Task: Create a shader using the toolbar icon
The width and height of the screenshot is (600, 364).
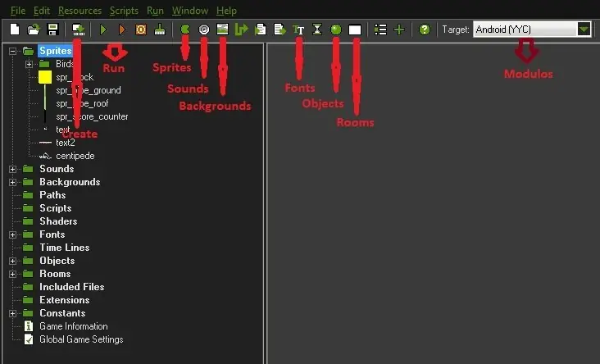Action: [280, 30]
